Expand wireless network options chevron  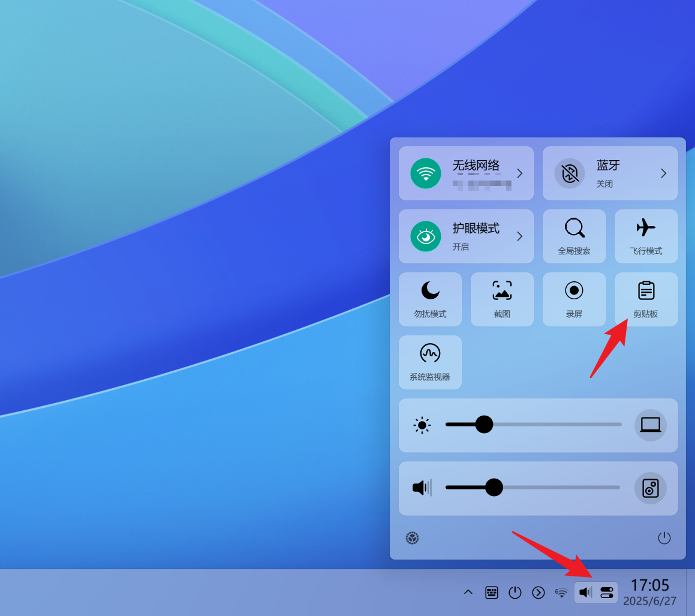520,173
